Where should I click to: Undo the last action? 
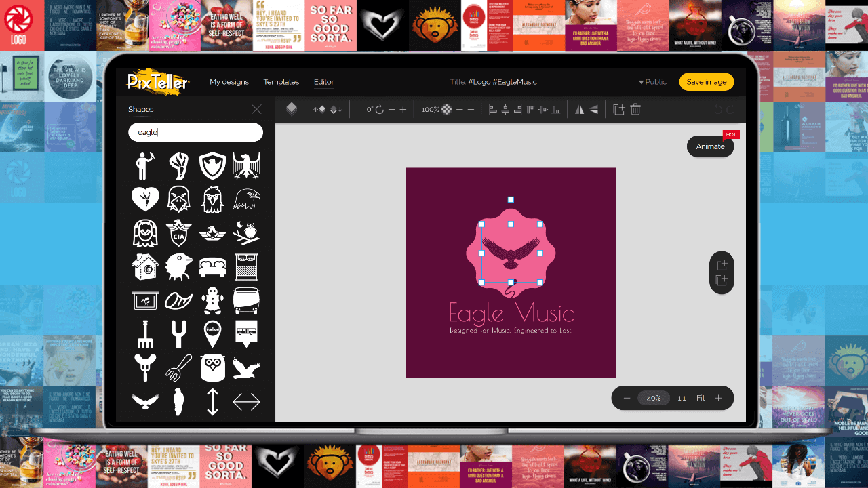[x=719, y=109]
